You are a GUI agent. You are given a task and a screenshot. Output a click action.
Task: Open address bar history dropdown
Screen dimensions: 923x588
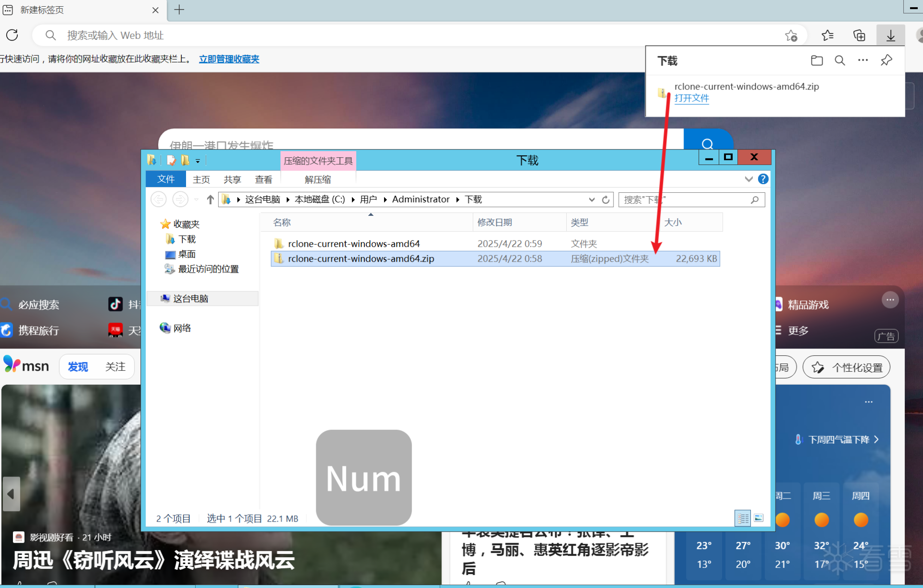pyautogui.click(x=591, y=200)
